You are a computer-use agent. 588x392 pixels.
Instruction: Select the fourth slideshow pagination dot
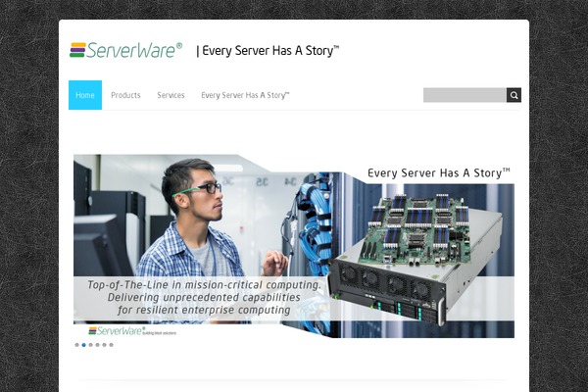(97, 345)
